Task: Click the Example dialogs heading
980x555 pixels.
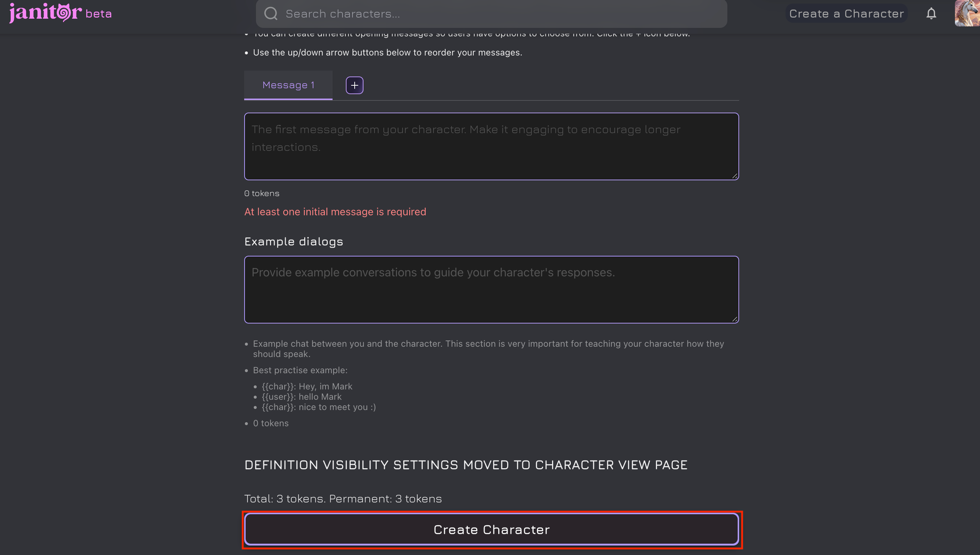Action: pyautogui.click(x=294, y=241)
